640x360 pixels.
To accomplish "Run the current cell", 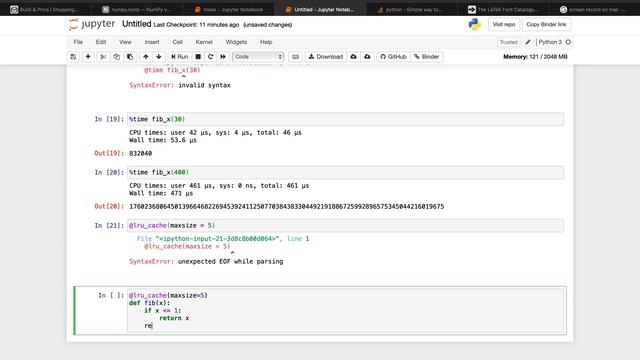I will click(180, 57).
